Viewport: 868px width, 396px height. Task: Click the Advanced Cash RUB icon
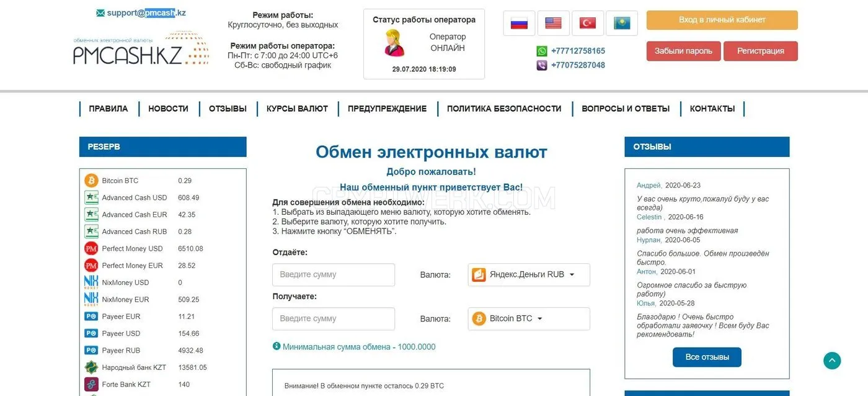91,232
